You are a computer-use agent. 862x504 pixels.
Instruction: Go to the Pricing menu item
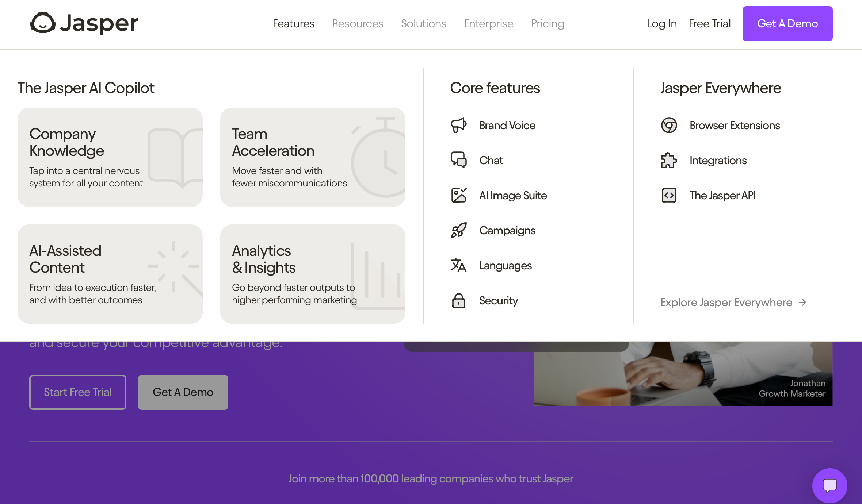pyautogui.click(x=548, y=24)
